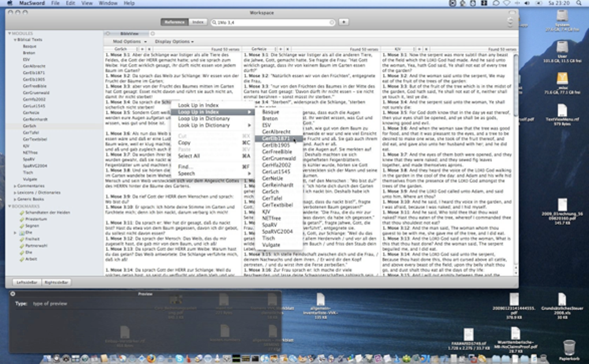Open the Mod Options dropdown

tap(130, 42)
